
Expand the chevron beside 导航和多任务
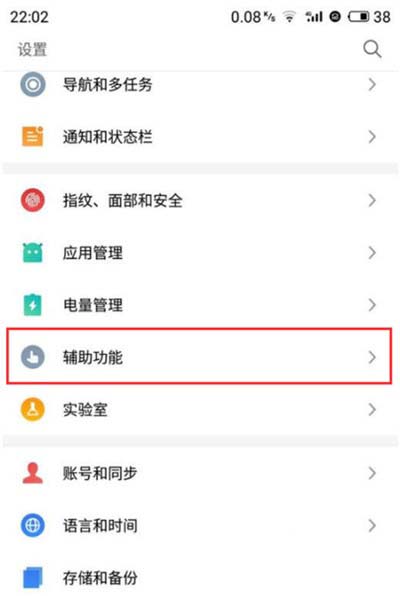pos(372,84)
